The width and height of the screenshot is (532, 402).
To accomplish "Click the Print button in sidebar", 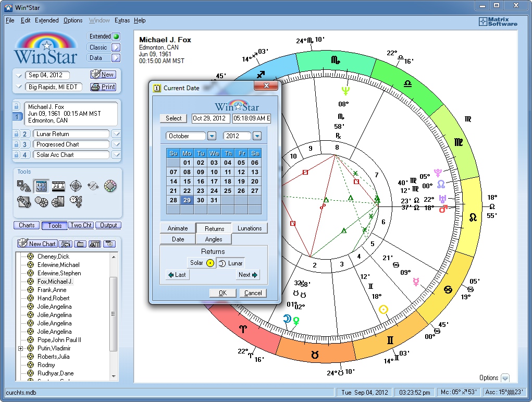I will coord(104,87).
